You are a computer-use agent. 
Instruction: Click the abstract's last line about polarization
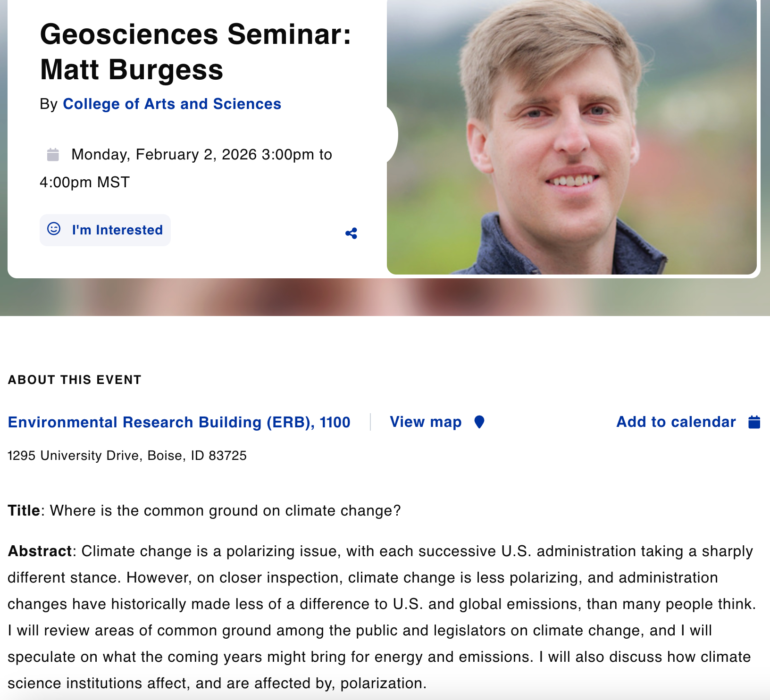(217, 683)
